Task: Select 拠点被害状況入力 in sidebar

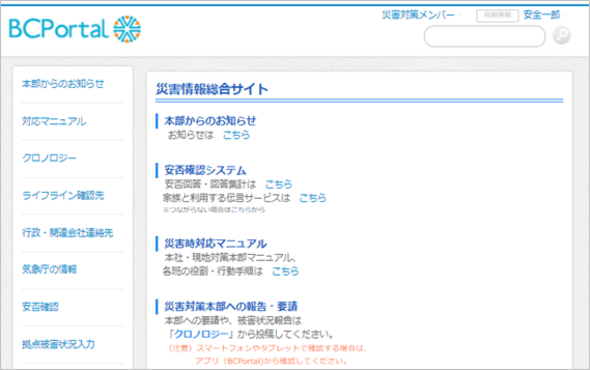Action: click(58, 344)
